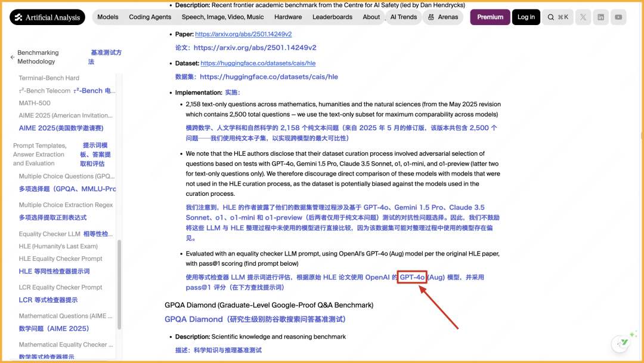Open the translated arxiv link after 论文

(255, 48)
